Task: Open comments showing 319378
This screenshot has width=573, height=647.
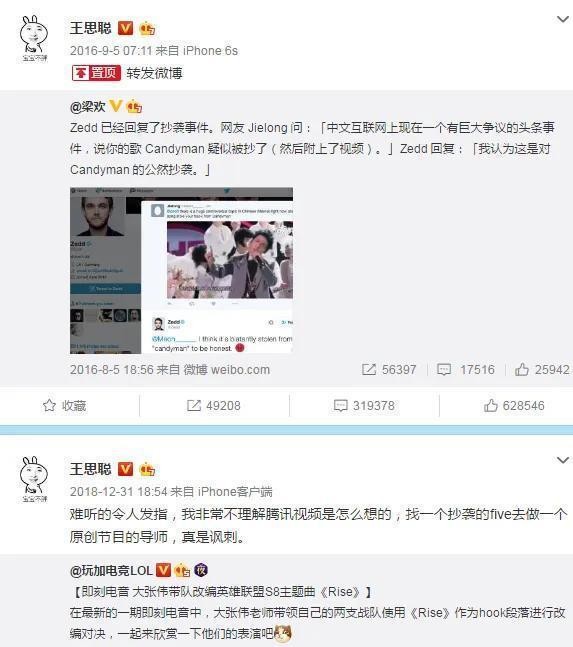Action: (x=364, y=406)
